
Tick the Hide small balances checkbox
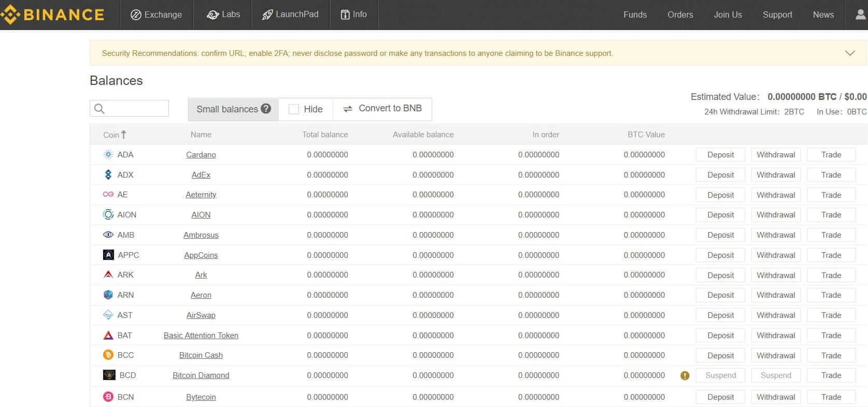click(x=294, y=109)
